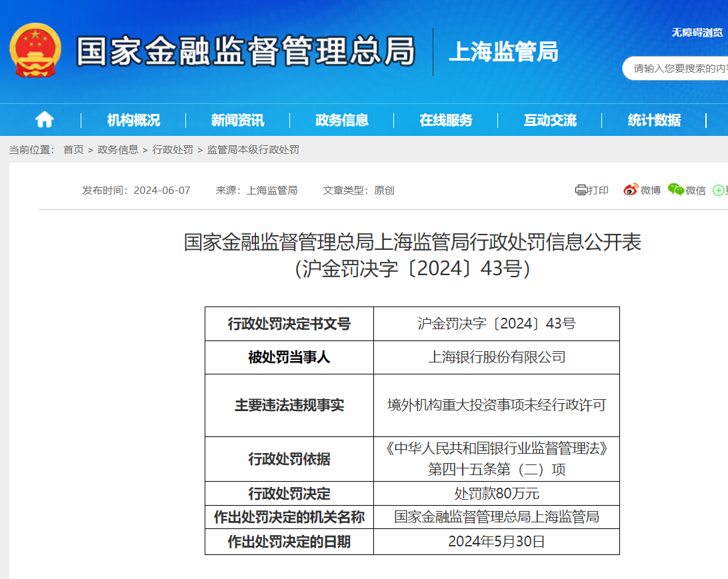The image size is (728, 579).
Task: Focus the search input box
Action: (x=675, y=69)
